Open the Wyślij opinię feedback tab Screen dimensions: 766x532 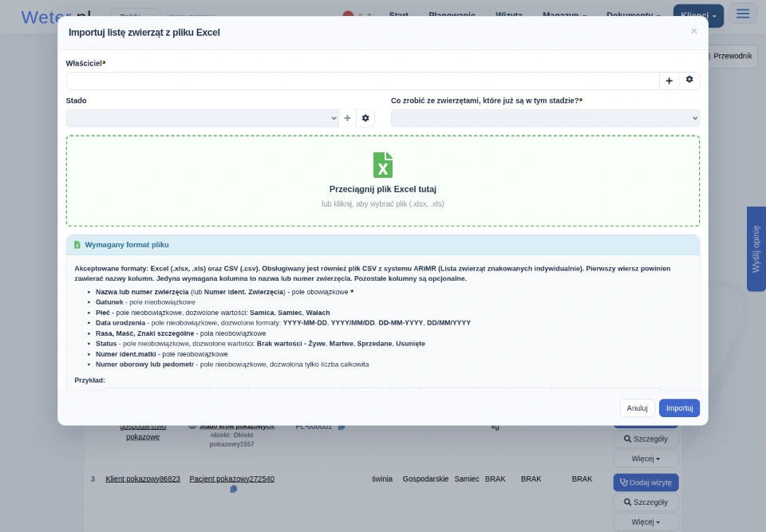pos(756,249)
